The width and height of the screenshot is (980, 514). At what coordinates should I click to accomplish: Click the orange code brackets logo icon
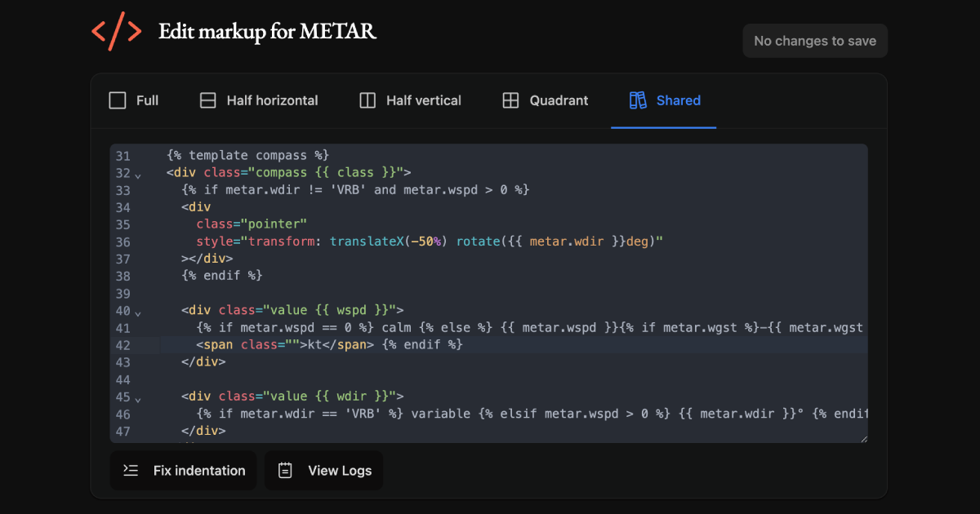[116, 31]
